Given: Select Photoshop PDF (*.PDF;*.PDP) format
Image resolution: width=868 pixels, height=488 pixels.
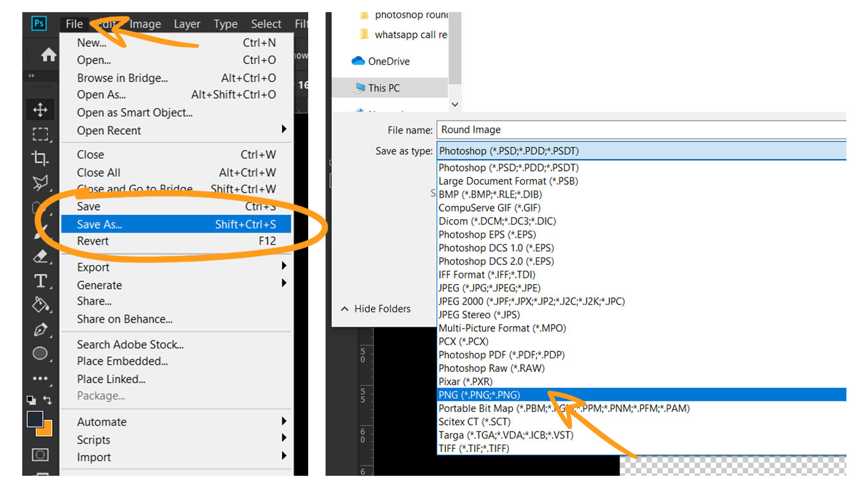Looking at the screenshot, I should click(642, 355).
